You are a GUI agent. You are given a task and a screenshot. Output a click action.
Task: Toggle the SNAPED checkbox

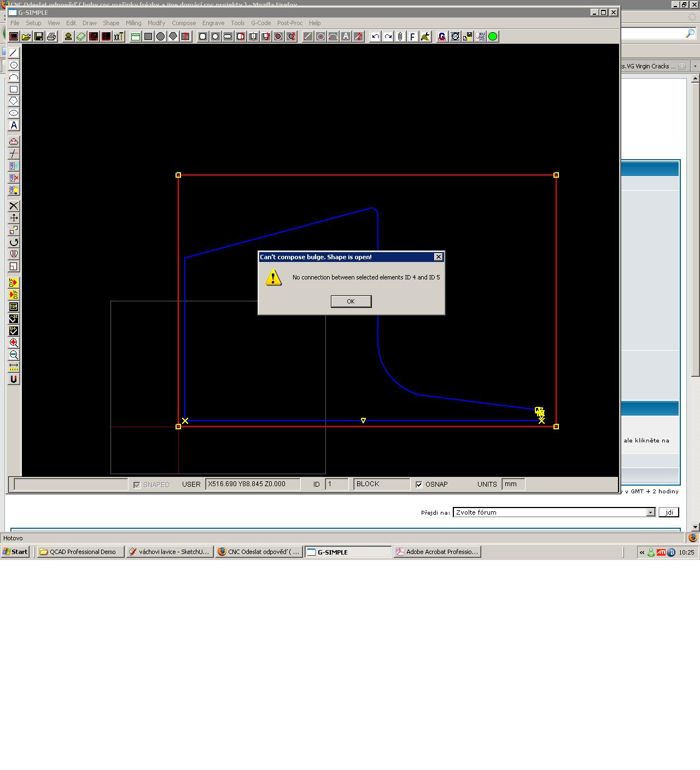pyautogui.click(x=137, y=485)
